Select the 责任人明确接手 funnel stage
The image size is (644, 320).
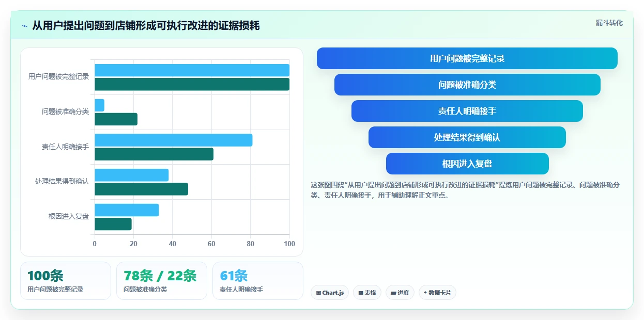pos(467,111)
